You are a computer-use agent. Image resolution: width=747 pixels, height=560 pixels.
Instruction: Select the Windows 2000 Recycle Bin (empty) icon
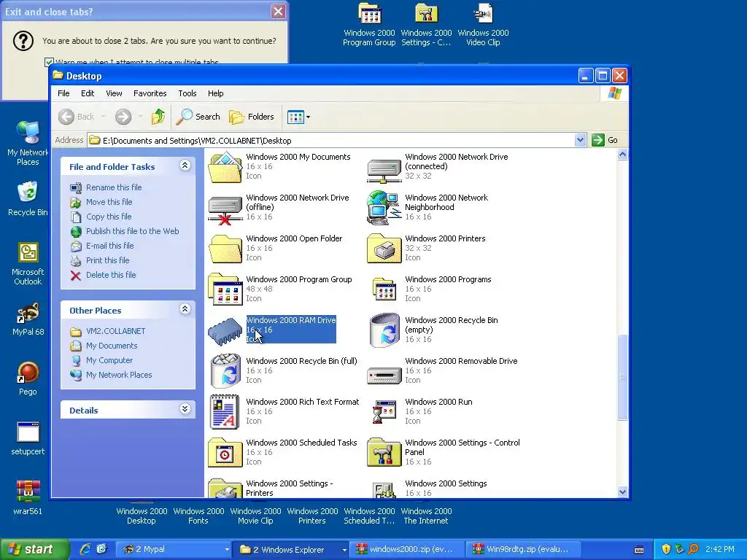384,330
